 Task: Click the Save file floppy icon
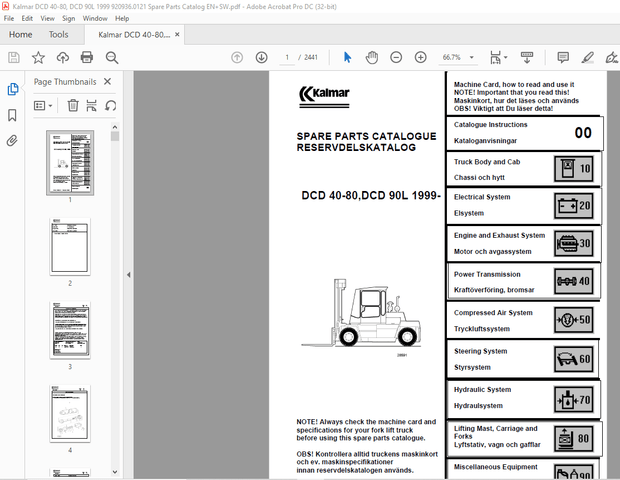coord(14,58)
